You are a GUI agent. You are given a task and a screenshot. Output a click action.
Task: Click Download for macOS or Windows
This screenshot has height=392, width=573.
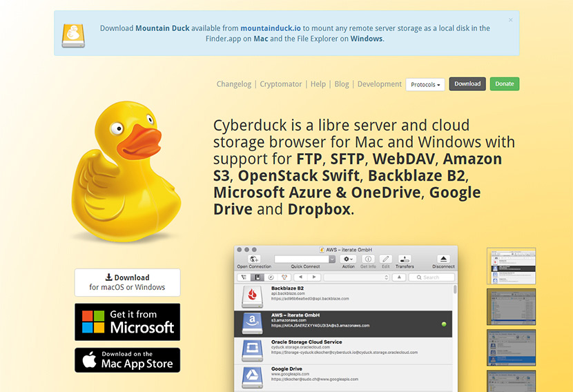point(127,282)
